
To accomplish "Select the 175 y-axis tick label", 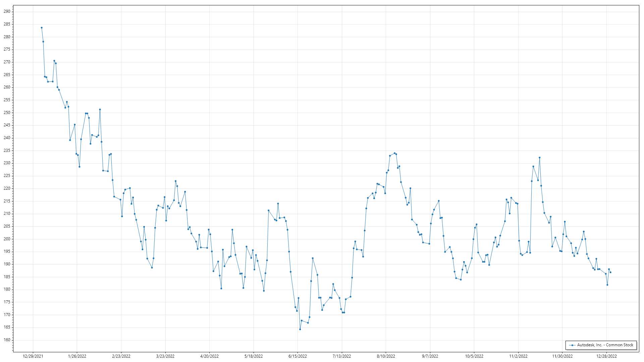I will click(x=7, y=302).
